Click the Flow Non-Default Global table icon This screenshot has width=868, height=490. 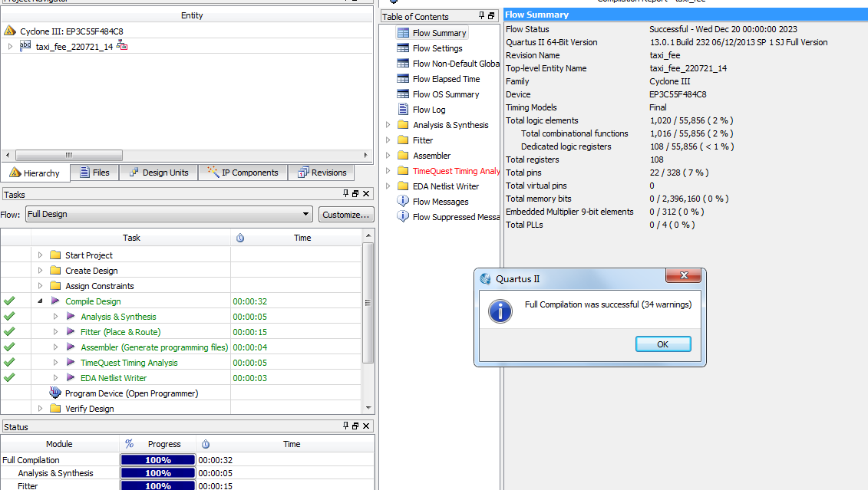coord(403,64)
